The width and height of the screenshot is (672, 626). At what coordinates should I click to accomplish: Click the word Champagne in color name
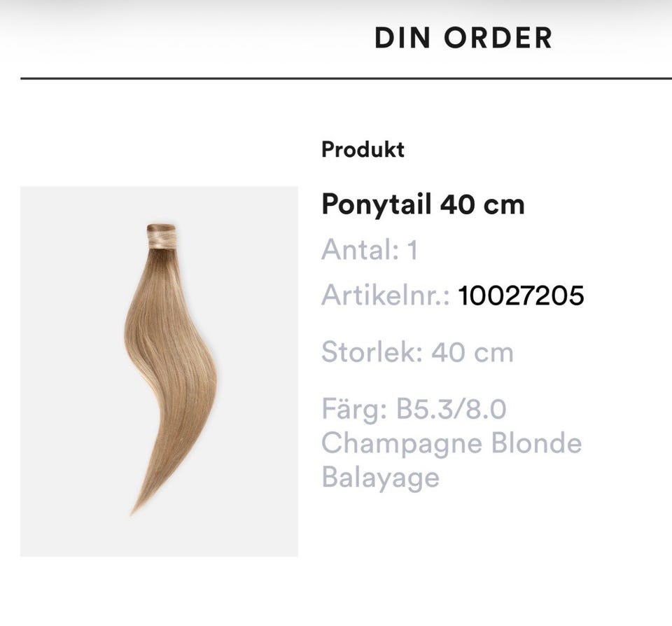pyautogui.click(x=402, y=445)
